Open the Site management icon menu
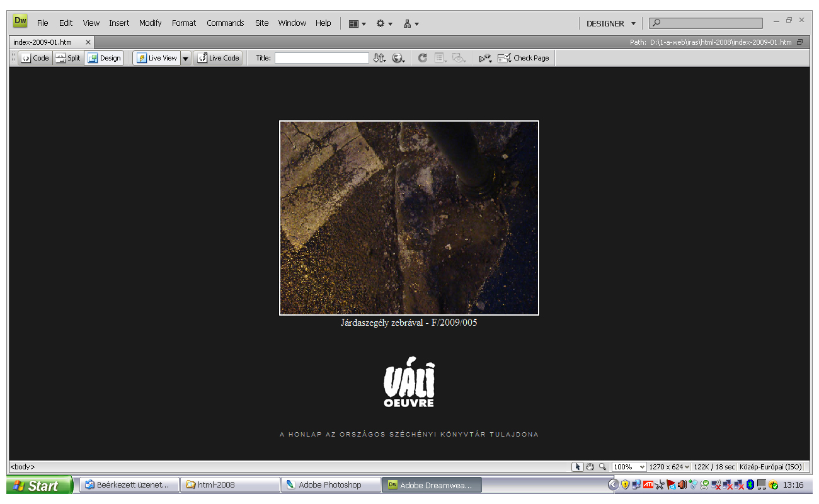 (411, 23)
